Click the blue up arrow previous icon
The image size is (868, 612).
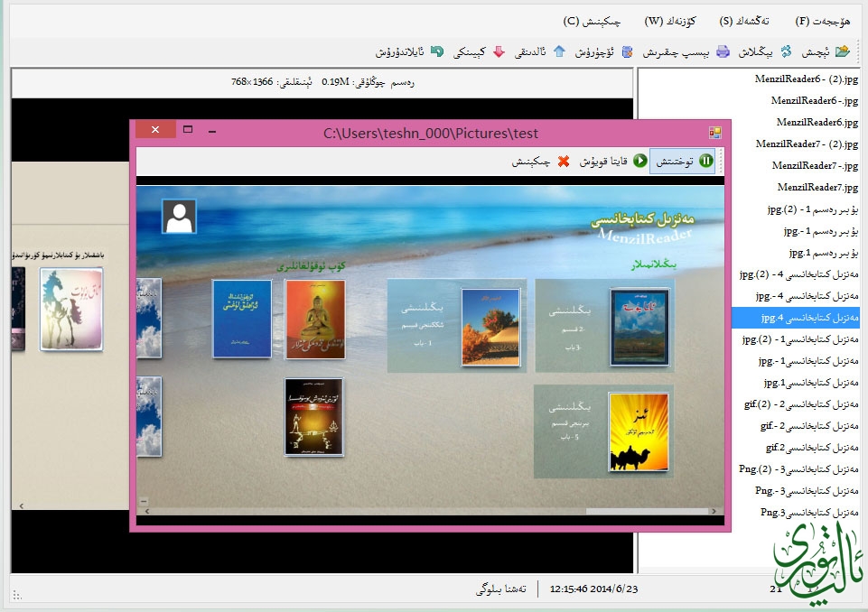(x=559, y=51)
